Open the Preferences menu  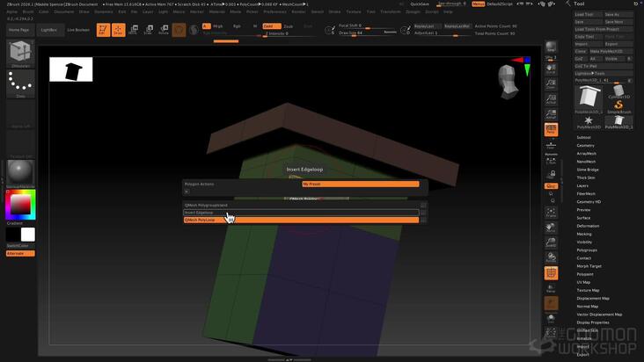274,12
